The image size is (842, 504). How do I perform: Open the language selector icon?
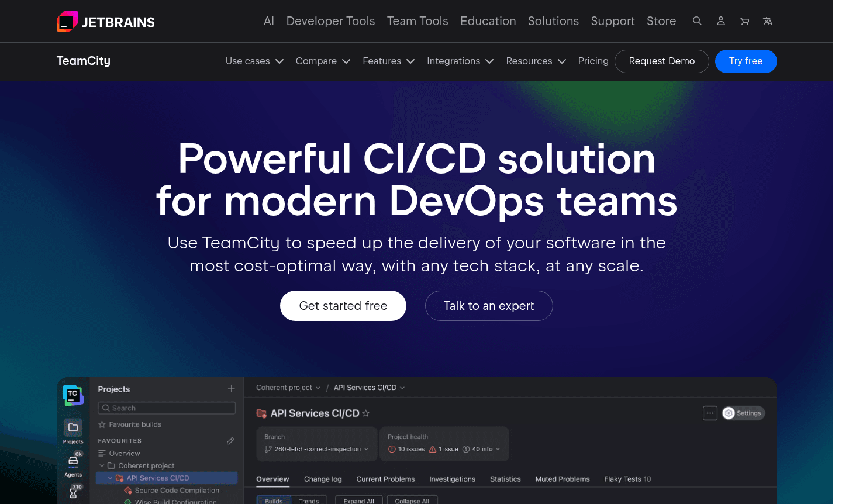click(768, 21)
